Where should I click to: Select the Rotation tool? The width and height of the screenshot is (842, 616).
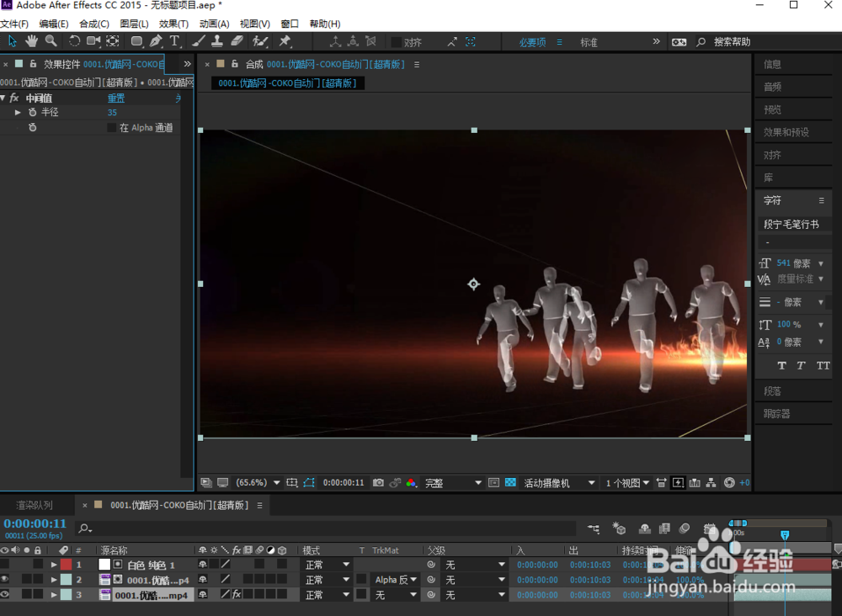(74, 41)
